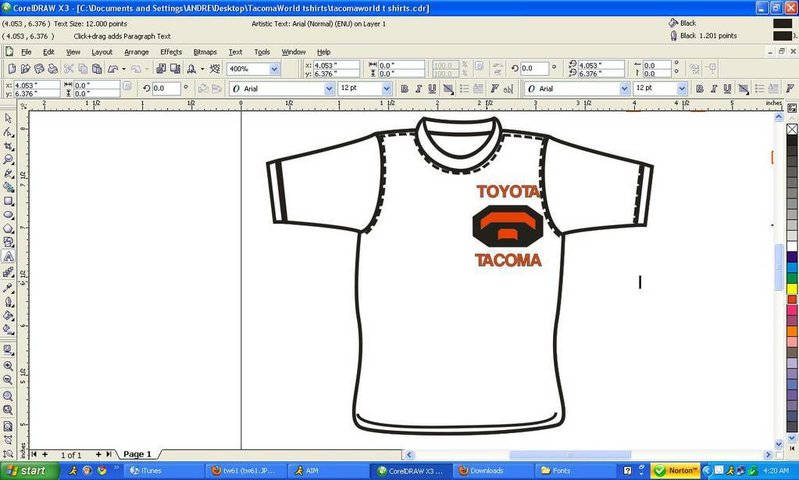This screenshot has width=799, height=480.
Task: Open the 400% zoom level dropdown
Action: (274, 69)
